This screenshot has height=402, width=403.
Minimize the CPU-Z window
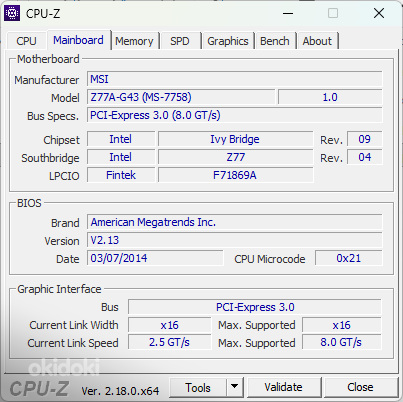click(288, 14)
